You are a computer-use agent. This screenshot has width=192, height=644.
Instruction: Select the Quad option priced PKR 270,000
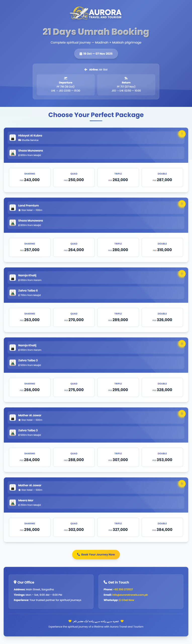pos(74,317)
